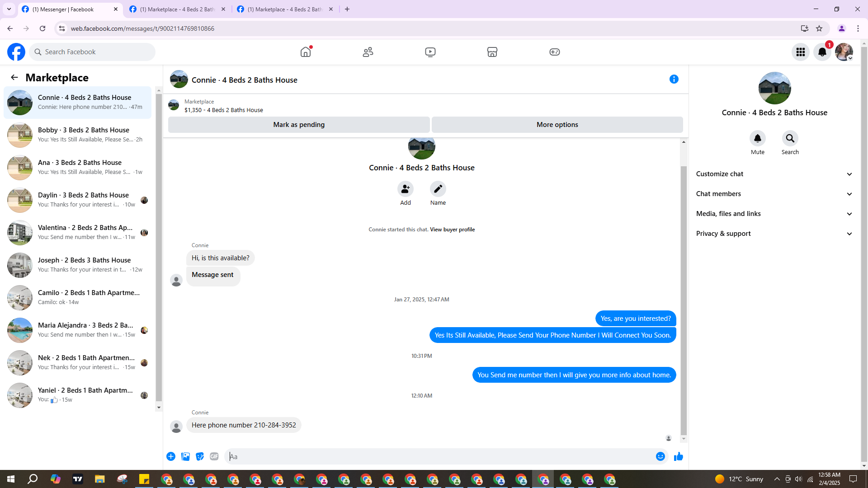Viewport: 868px width, 488px height.
Task: Click Mark as pending button
Action: pos(299,125)
